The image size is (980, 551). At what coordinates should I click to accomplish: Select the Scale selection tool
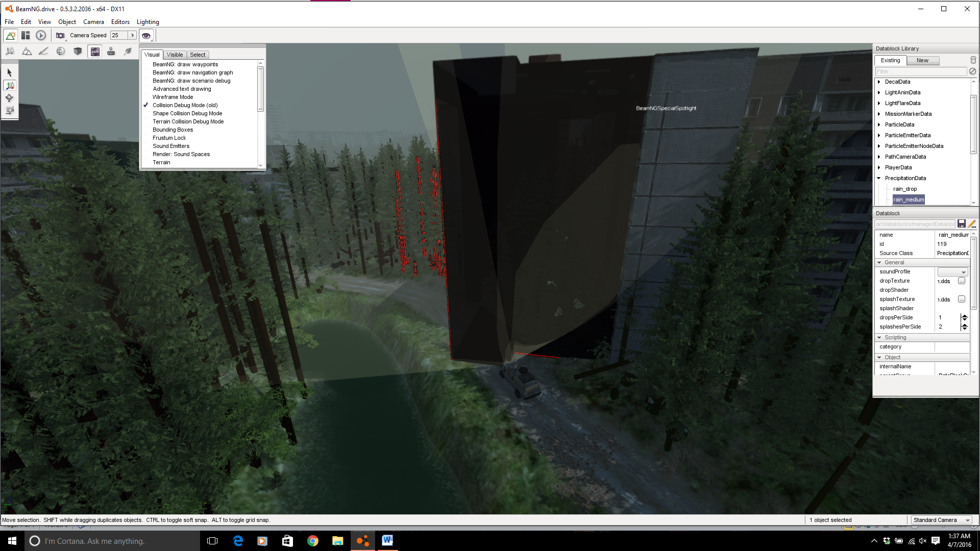[10, 110]
